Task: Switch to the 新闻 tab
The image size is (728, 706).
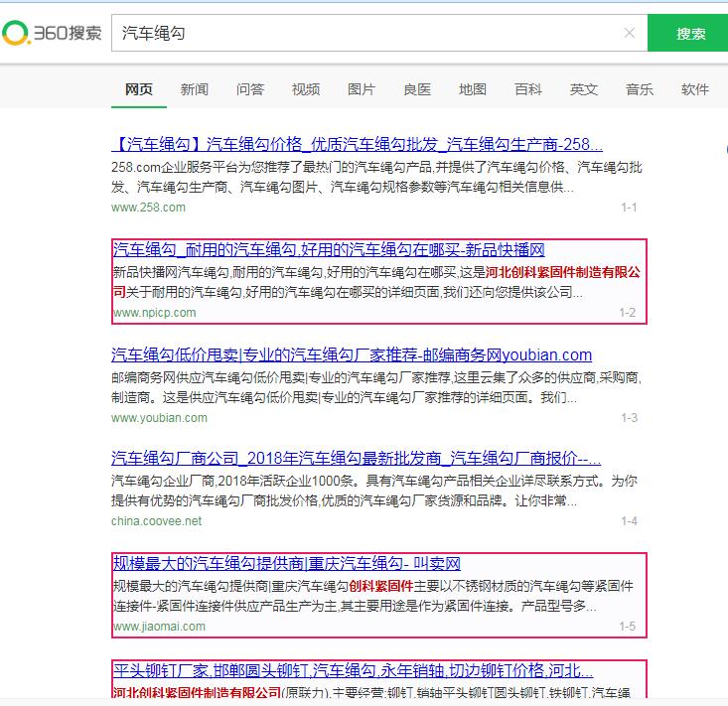Action: pyautogui.click(x=195, y=89)
